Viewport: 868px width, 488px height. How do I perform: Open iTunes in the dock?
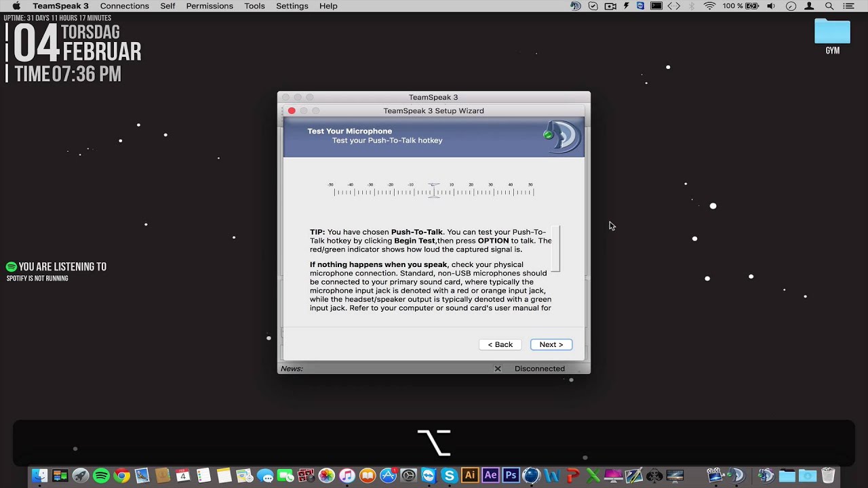(x=347, y=476)
